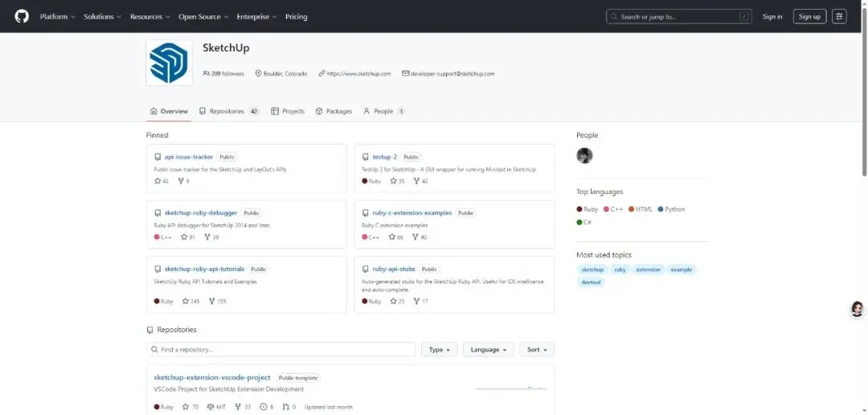This screenshot has width=868, height=415.
Task: Click the Sign up button
Action: [809, 17]
